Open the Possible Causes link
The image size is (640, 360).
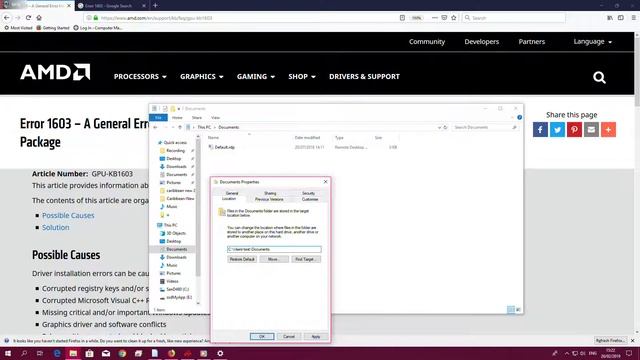click(68, 216)
